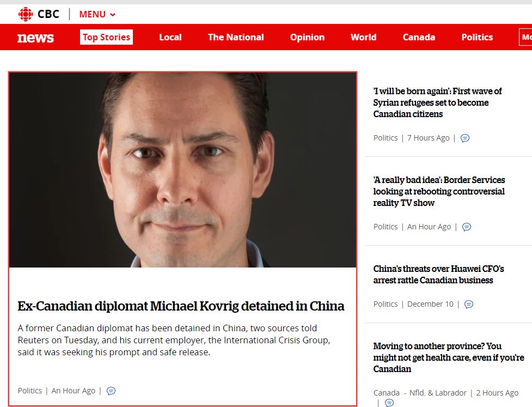Expand the MENU dropdown

coord(97,14)
